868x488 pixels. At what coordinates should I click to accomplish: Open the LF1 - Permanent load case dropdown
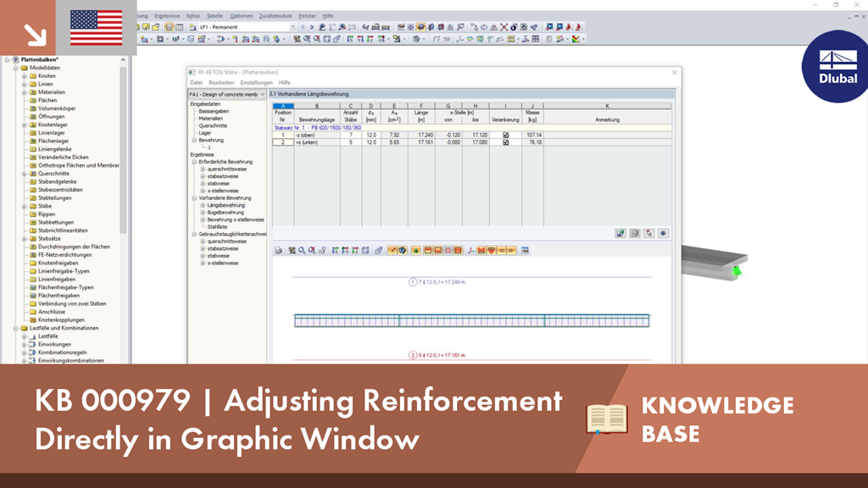(x=292, y=27)
